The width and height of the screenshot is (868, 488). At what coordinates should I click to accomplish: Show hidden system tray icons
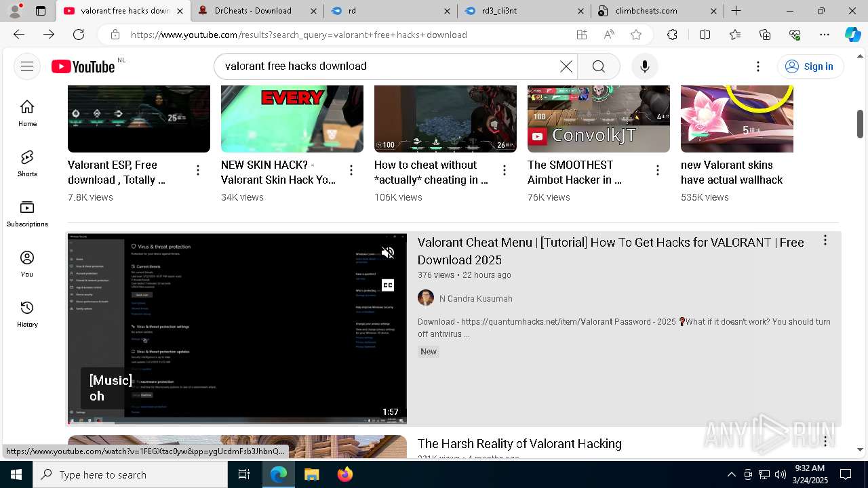(x=731, y=474)
